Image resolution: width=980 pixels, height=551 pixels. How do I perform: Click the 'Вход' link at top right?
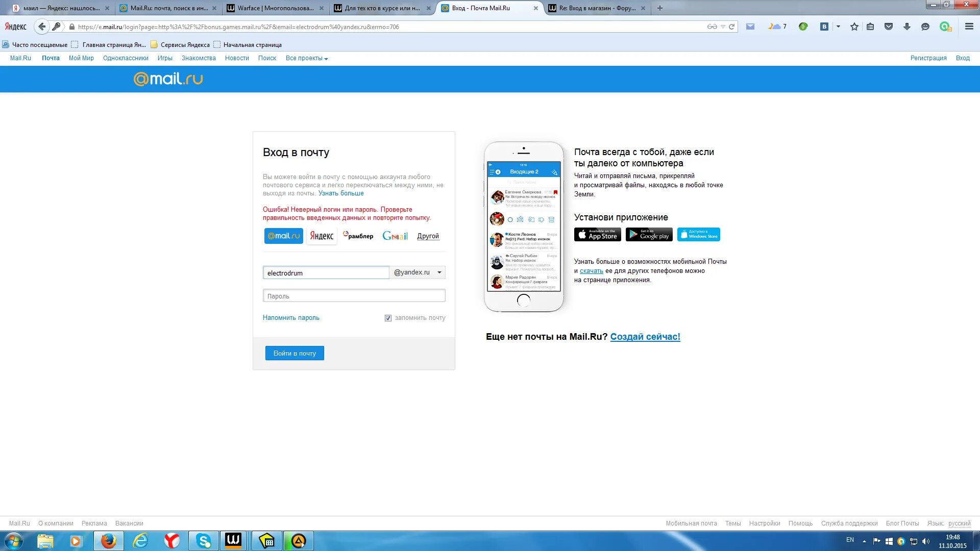963,58
